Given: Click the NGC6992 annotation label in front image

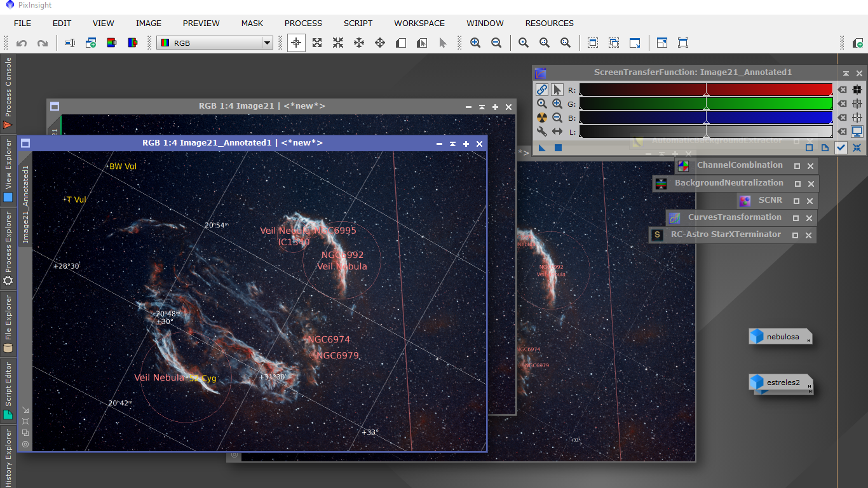Looking at the screenshot, I should click(x=342, y=255).
